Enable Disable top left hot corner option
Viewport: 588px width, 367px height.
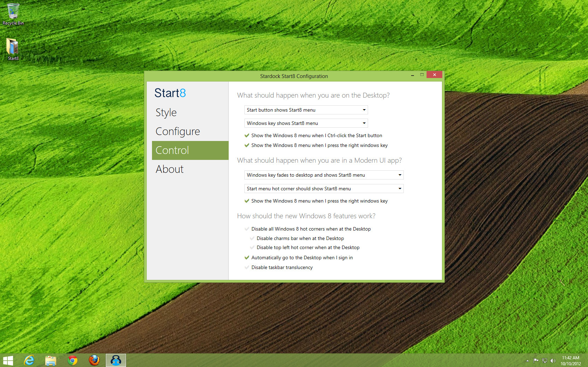pyautogui.click(x=305, y=247)
